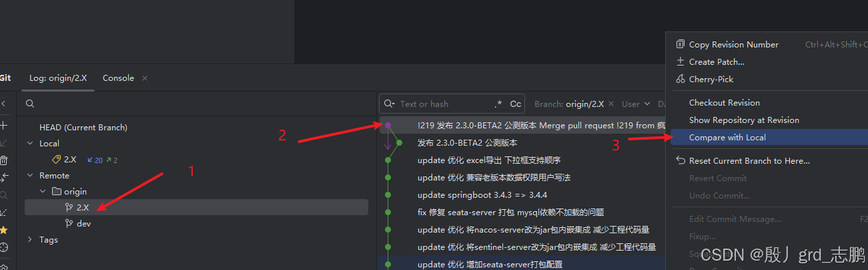
Task: Click the trash Delete Branch icon
Action: pos(3,160)
